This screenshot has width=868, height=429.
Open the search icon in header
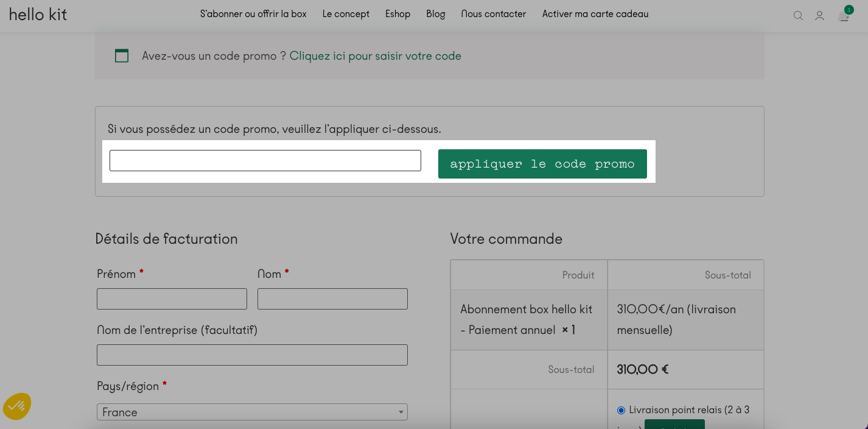point(798,16)
